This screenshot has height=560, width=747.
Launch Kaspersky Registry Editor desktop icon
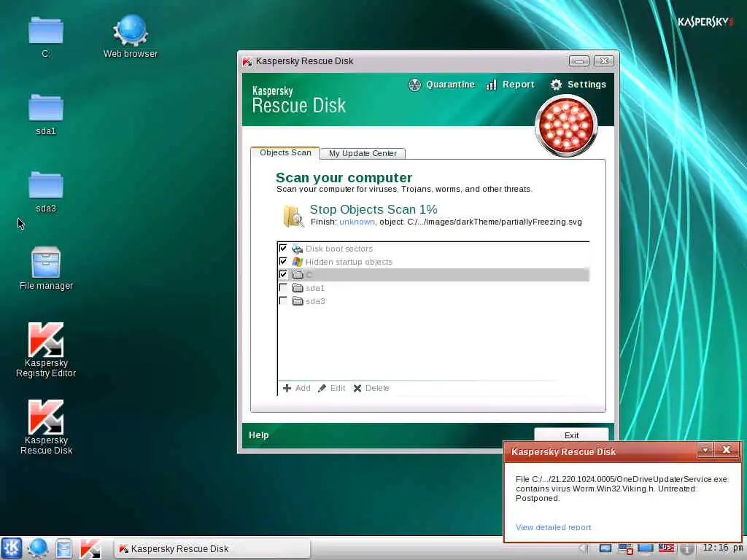coord(46,350)
